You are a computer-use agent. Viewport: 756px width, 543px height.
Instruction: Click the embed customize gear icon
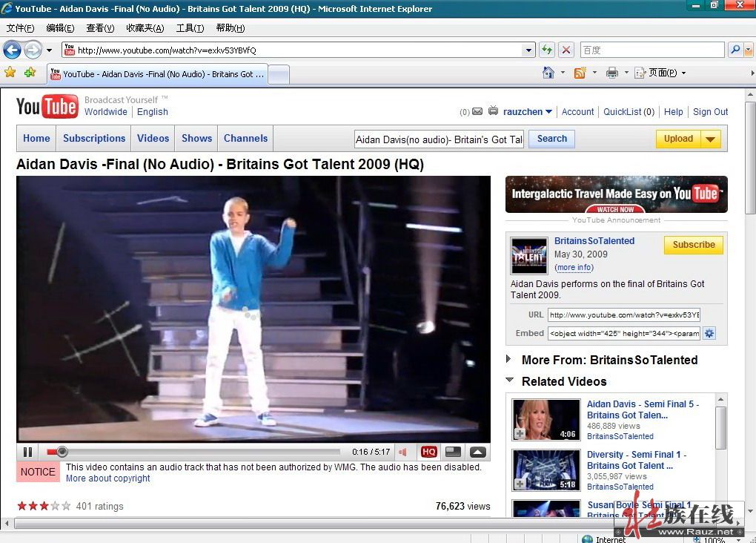coord(709,333)
